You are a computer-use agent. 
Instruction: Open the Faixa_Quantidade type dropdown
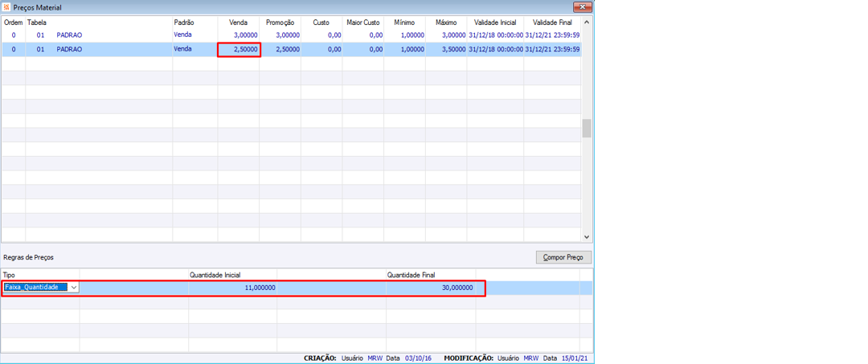(74, 288)
